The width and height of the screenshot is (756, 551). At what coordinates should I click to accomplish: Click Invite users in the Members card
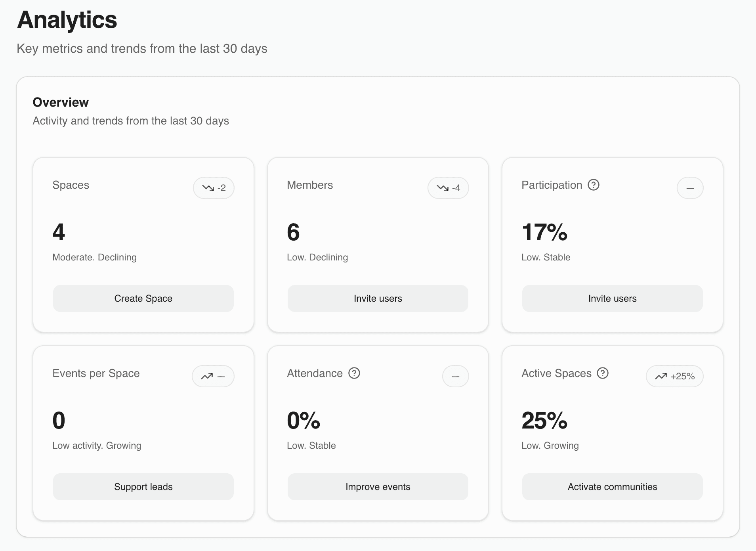coord(378,298)
